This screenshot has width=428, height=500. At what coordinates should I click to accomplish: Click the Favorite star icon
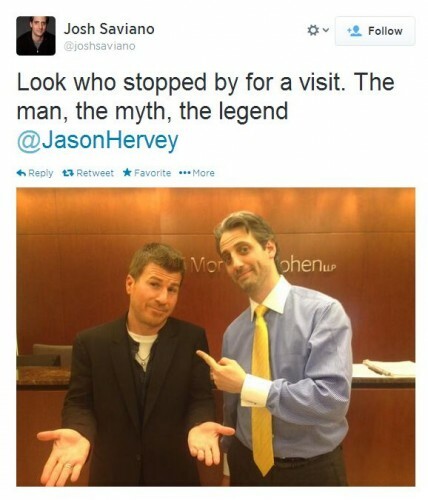click(127, 172)
